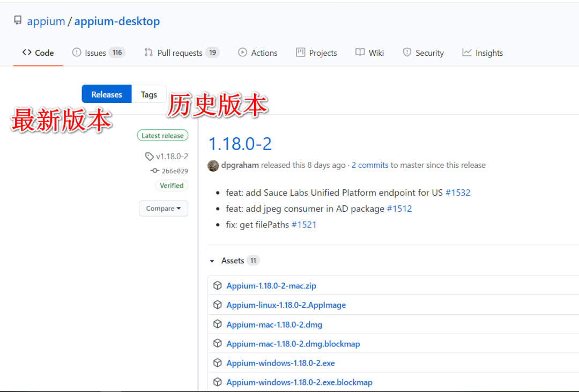
Task: Open the Projects tab
Action: (316, 53)
